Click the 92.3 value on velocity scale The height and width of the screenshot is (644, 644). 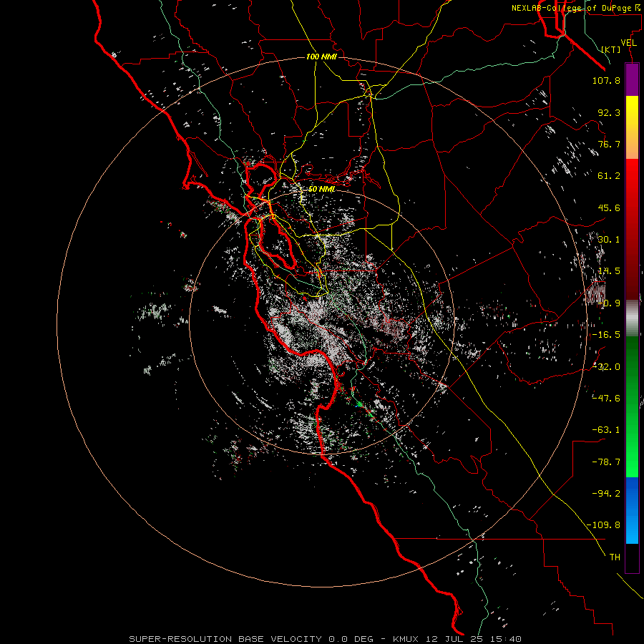pyautogui.click(x=609, y=112)
